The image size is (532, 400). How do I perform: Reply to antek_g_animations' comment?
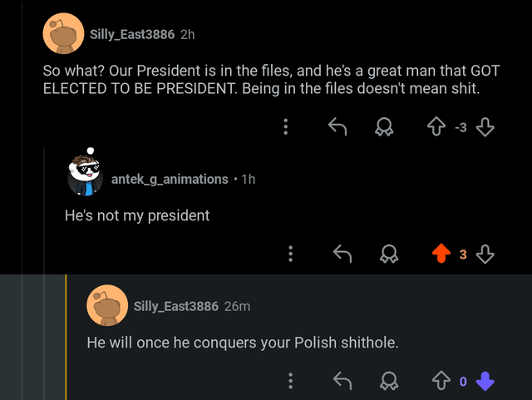tap(342, 254)
